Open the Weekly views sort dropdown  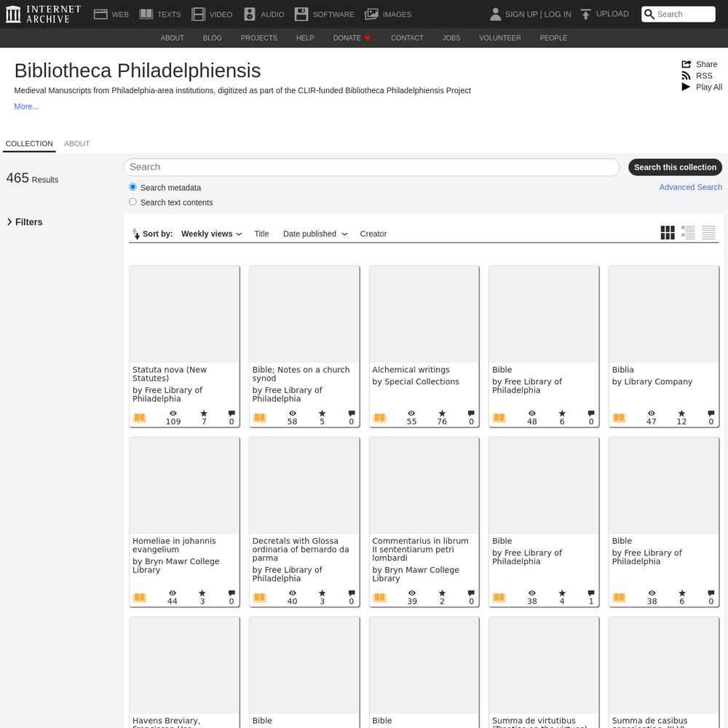(211, 234)
